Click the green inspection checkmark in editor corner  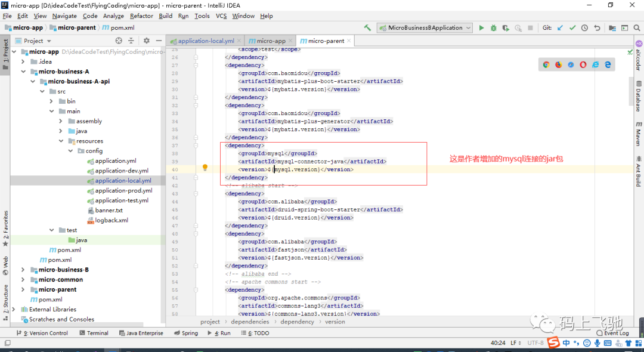(x=630, y=52)
